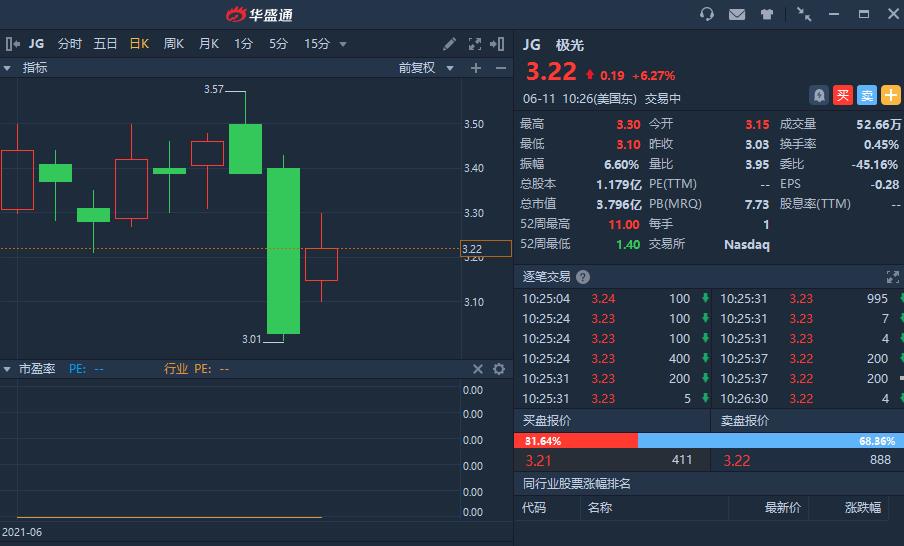Sort by 涨跌幅 column header
Image resolution: width=904 pixels, height=546 pixels.
pyautogui.click(x=863, y=508)
